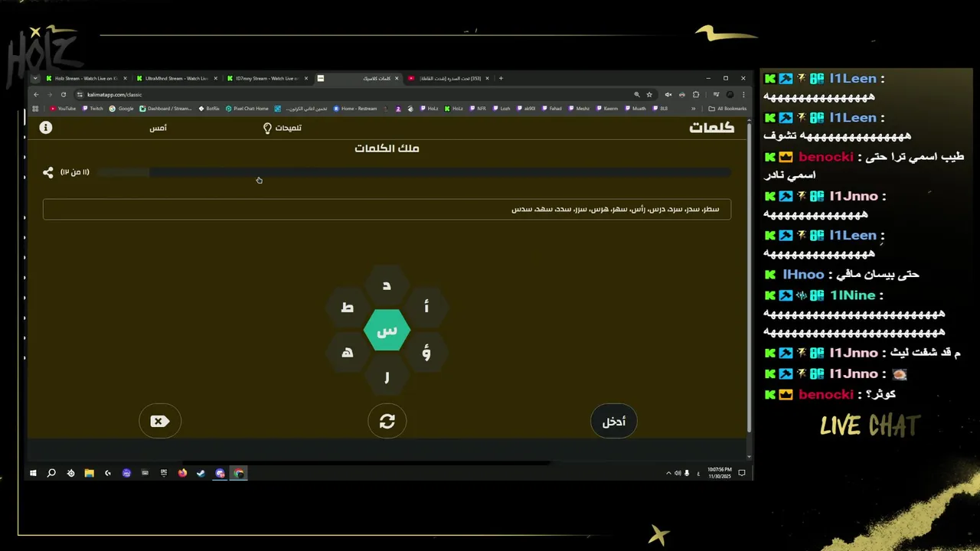Click the كلمات site logo
This screenshot has height=551, width=980.
[x=711, y=127]
